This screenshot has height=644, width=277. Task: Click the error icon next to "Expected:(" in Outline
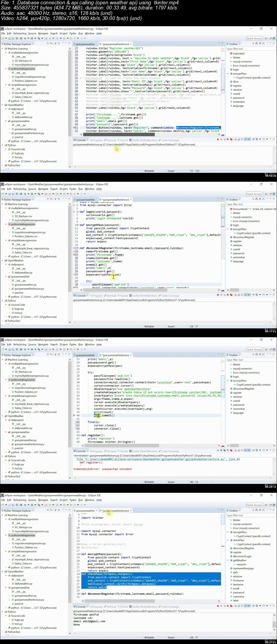click(x=231, y=54)
